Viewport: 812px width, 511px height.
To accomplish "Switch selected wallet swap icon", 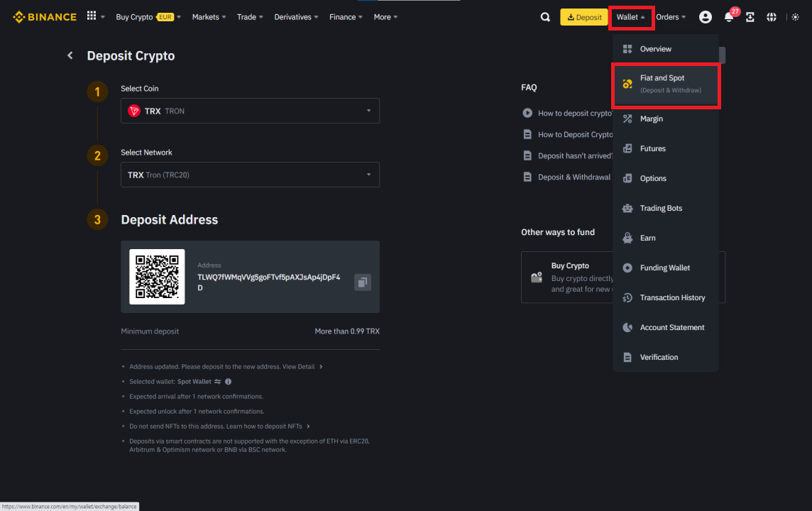I will coord(217,382).
